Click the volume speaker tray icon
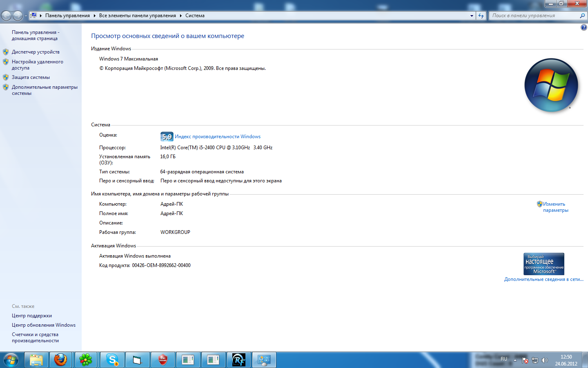The image size is (588, 368). click(x=545, y=360)
